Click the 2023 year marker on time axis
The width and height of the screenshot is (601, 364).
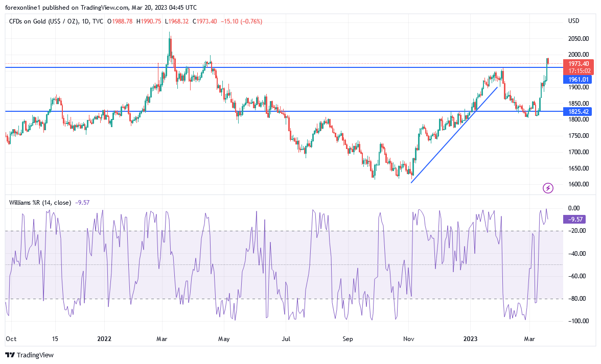[x=470, y=339]
